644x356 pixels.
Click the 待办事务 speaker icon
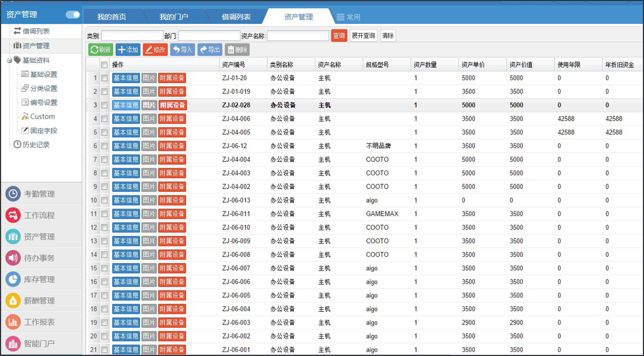(13, 258)
